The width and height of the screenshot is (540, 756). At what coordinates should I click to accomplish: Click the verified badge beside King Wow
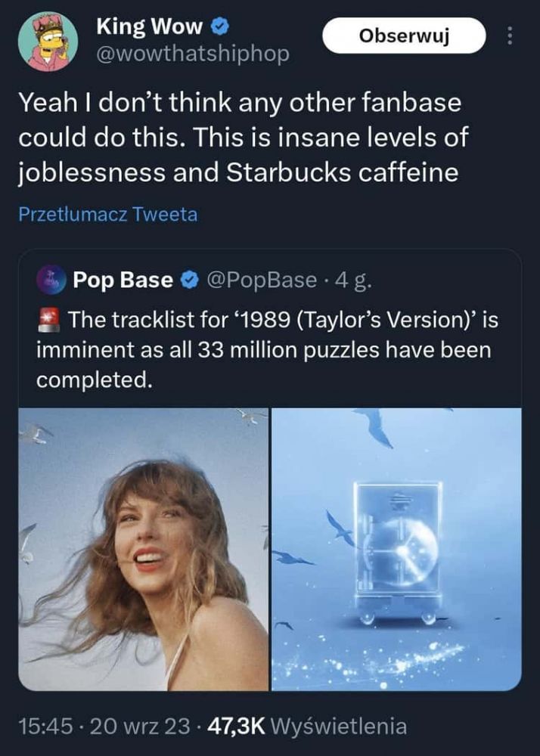(219, 29)
